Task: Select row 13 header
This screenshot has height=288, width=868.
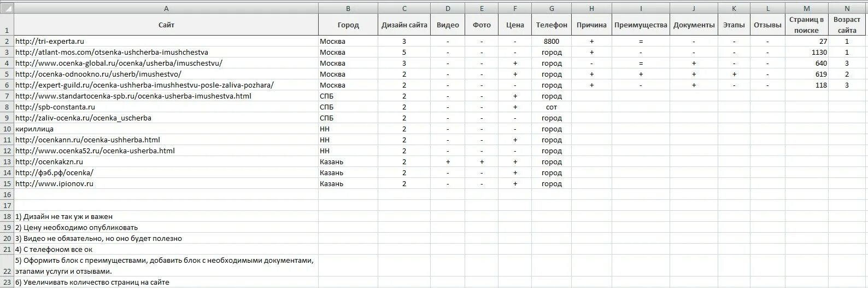Action: pos(7,162)
